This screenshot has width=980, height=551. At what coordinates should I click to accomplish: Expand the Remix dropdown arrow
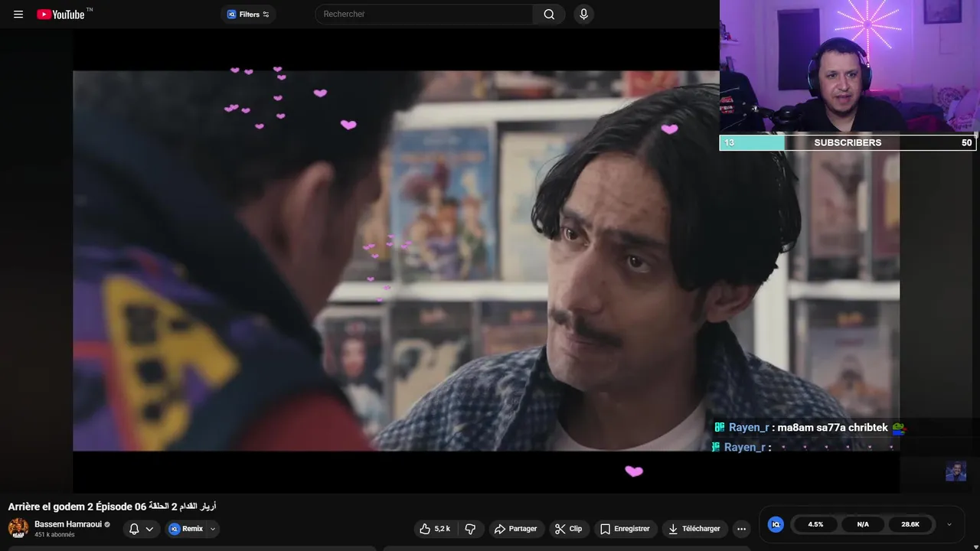pyautogui.click(x=213, y=529)
